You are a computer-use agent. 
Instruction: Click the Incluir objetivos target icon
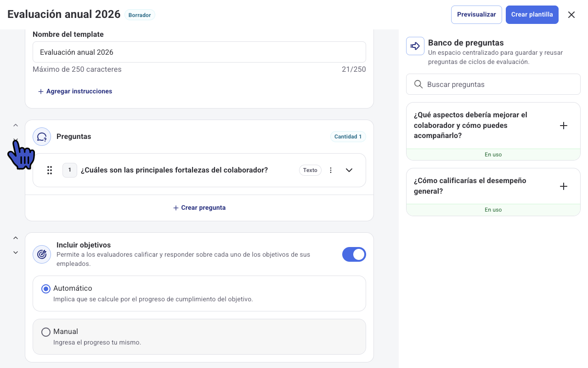point(42,254)
